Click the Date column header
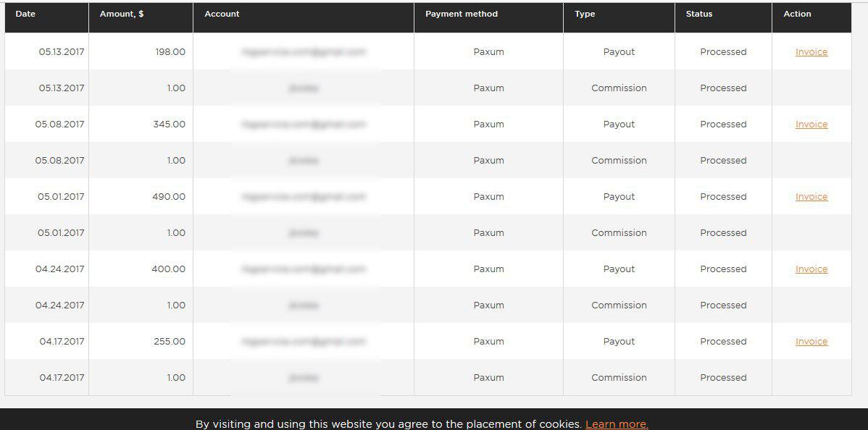 [25, 14]
